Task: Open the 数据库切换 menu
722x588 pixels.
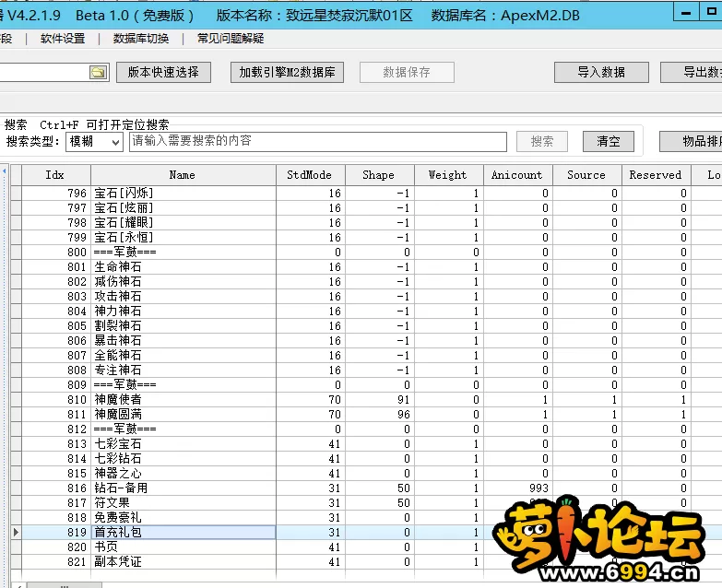Action: (x=141, y=39)
